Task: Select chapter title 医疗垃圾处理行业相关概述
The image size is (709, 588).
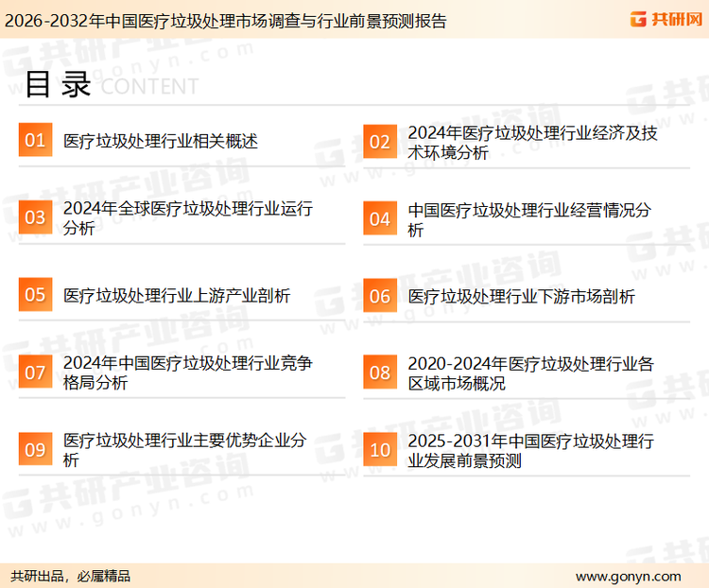Action: pyautogui.click(x=161, y=141)
